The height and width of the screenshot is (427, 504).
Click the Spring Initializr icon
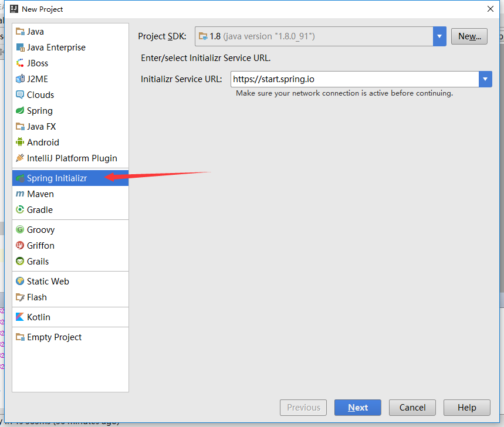[x=20, y=178]
